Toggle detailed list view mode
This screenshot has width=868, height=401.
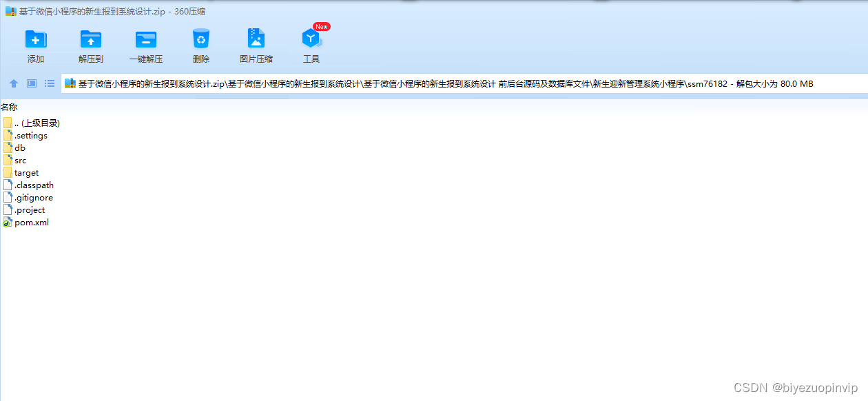49,83
